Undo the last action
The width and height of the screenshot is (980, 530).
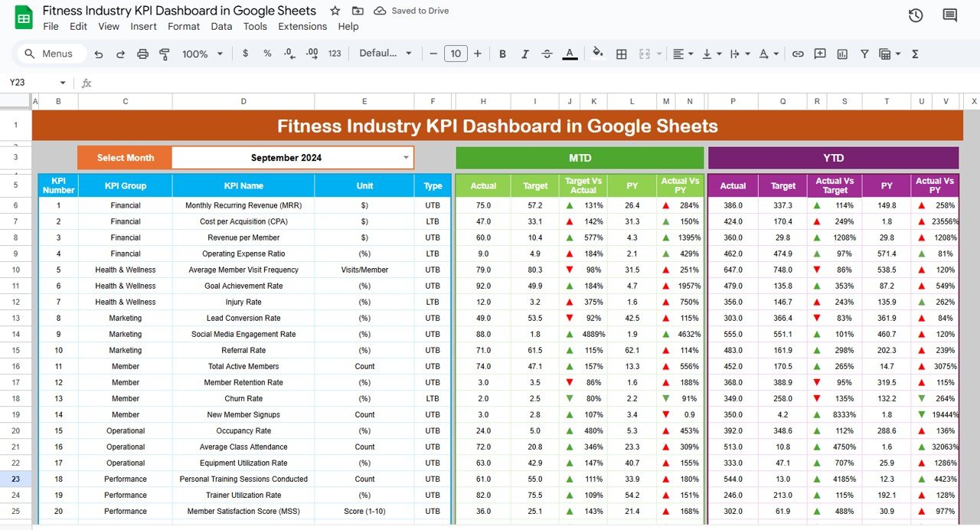98,54
